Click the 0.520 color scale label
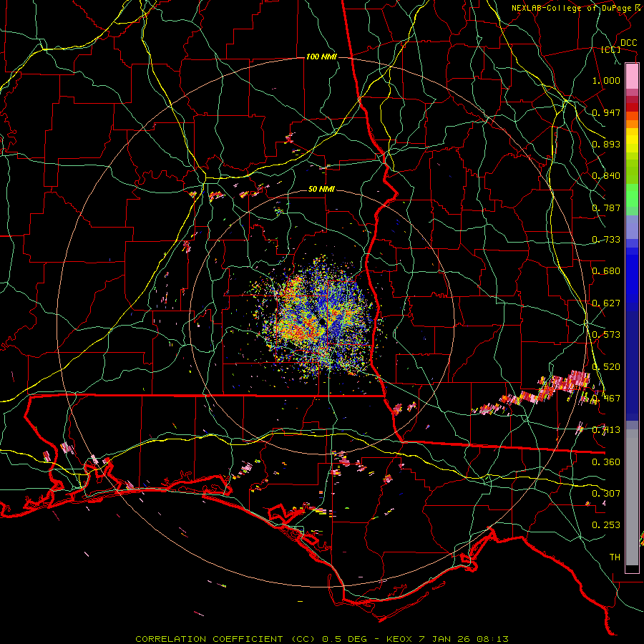The image size is (644, 644). coord(606,367)
